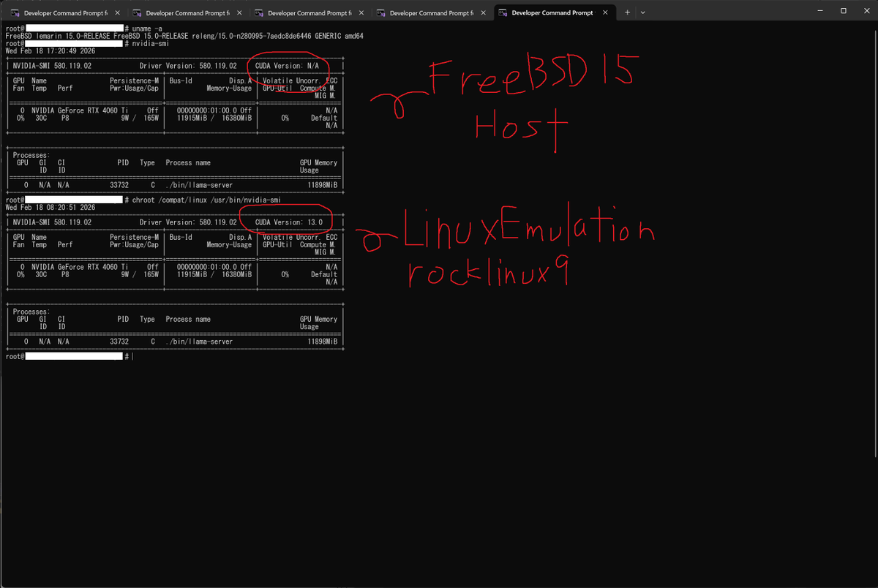Click timestamp 'Wed Feb 18 17:20:49 2026'
Viewport: 878px width, 588px height.
click(x=50, y=51)
